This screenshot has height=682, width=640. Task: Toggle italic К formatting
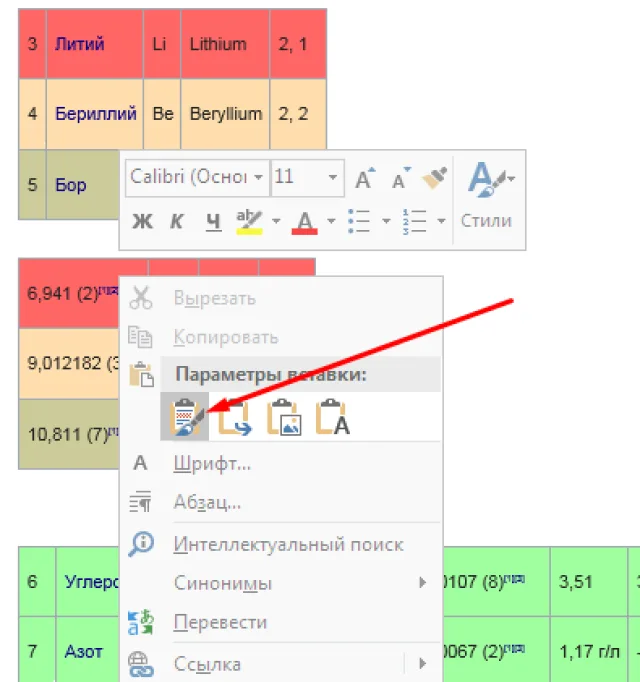pos(176,221)
